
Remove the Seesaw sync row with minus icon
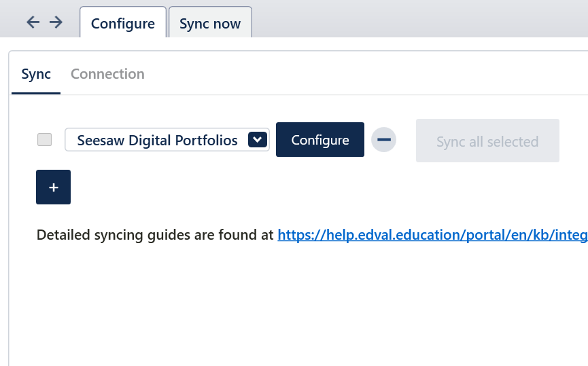(x=383, y=140)
